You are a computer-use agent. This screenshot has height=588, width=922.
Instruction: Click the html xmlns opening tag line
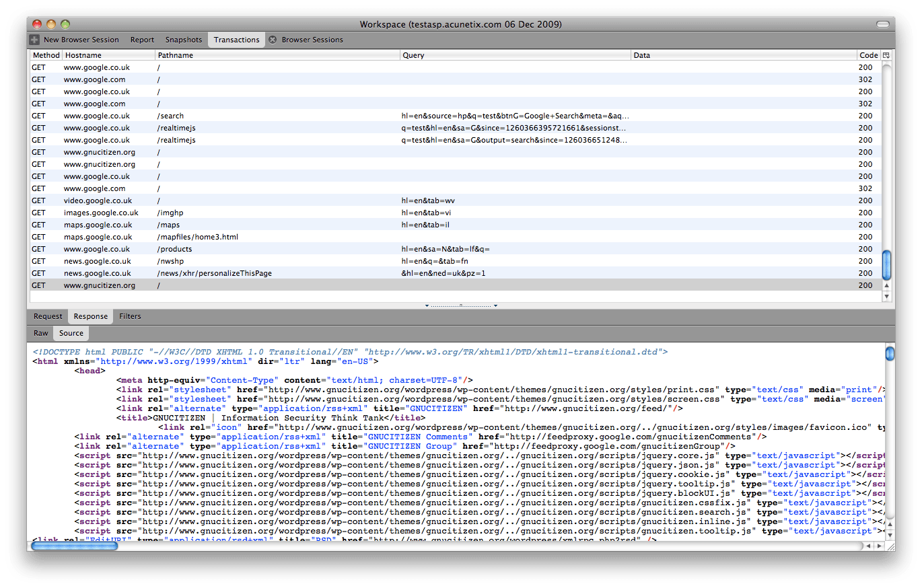pyautogui.click(x=205, y=361)
